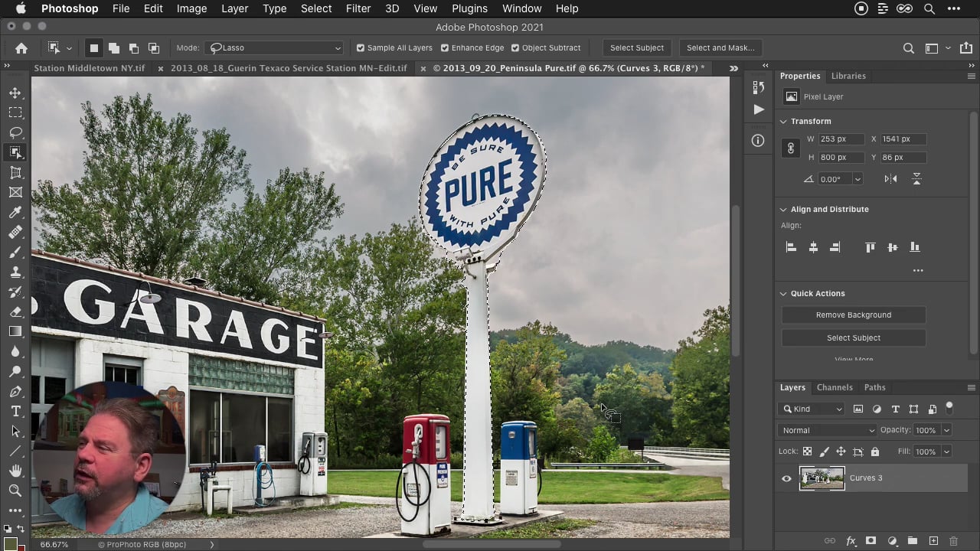Image resolution: width=980 pixels, height=551 pixels.
Task: Select the Horizontal Type tool
Action: [15, 412]
